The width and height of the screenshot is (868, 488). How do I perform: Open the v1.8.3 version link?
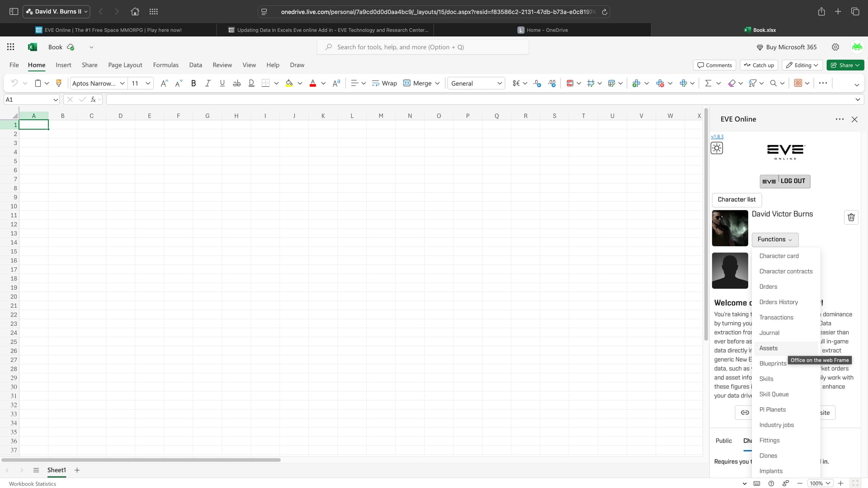click(717, 136)
